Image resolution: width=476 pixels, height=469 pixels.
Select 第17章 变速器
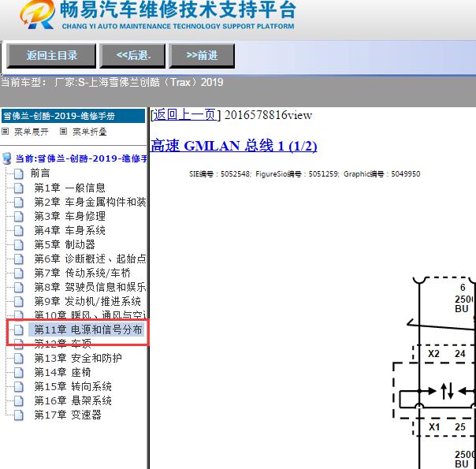click(68, 415)
